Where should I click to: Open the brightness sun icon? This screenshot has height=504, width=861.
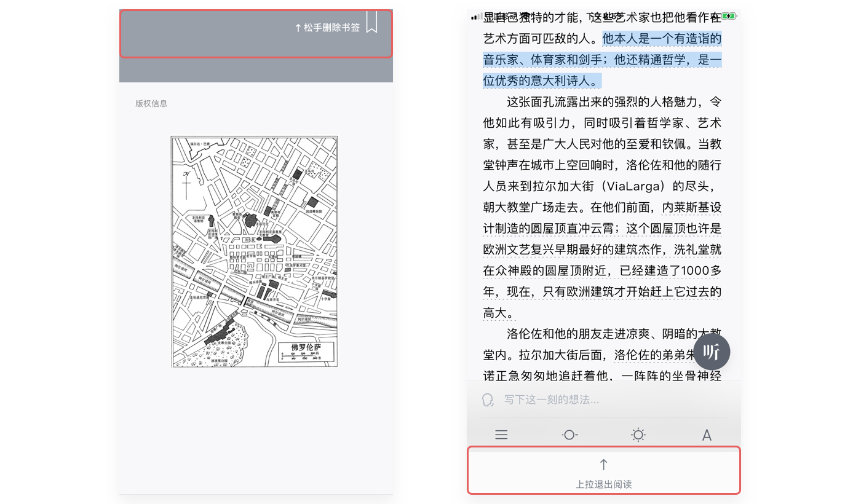[638, 435]
